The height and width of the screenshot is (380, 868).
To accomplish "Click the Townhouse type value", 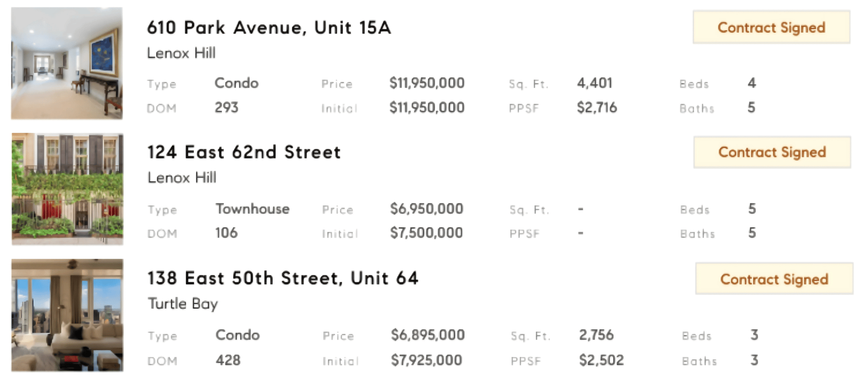I will (252, 209).
